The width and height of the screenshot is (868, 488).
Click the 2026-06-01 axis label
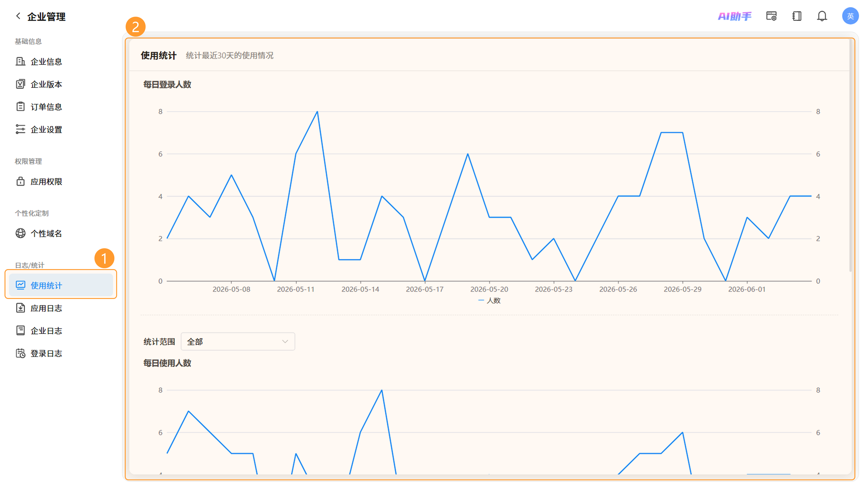pos(747,289)
